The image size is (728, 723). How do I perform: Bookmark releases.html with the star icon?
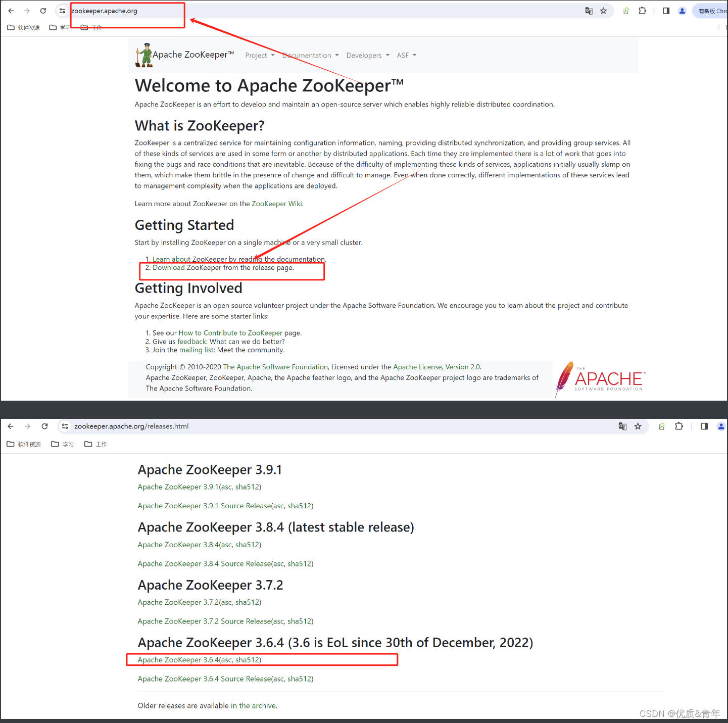click(x=638, y=426)
